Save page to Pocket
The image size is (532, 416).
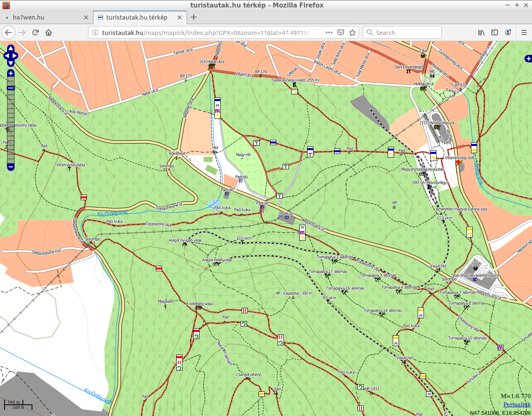(x=341, y=32)
